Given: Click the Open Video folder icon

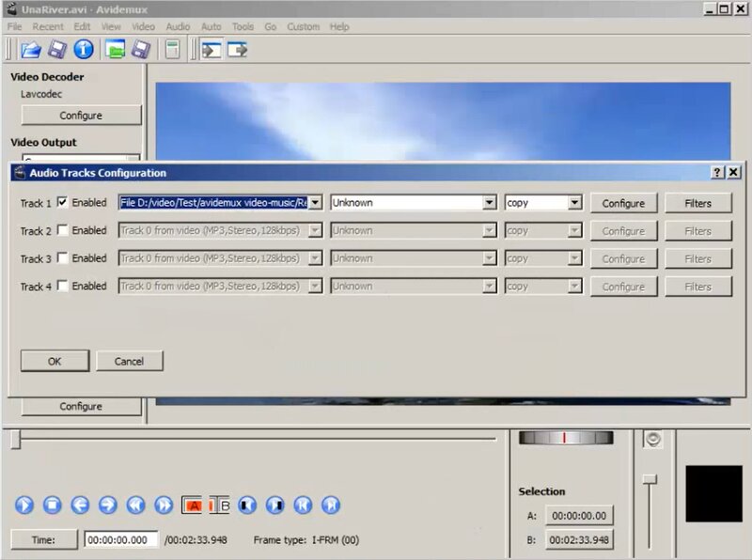Looking at the screenshot, I should click(29, 50).
